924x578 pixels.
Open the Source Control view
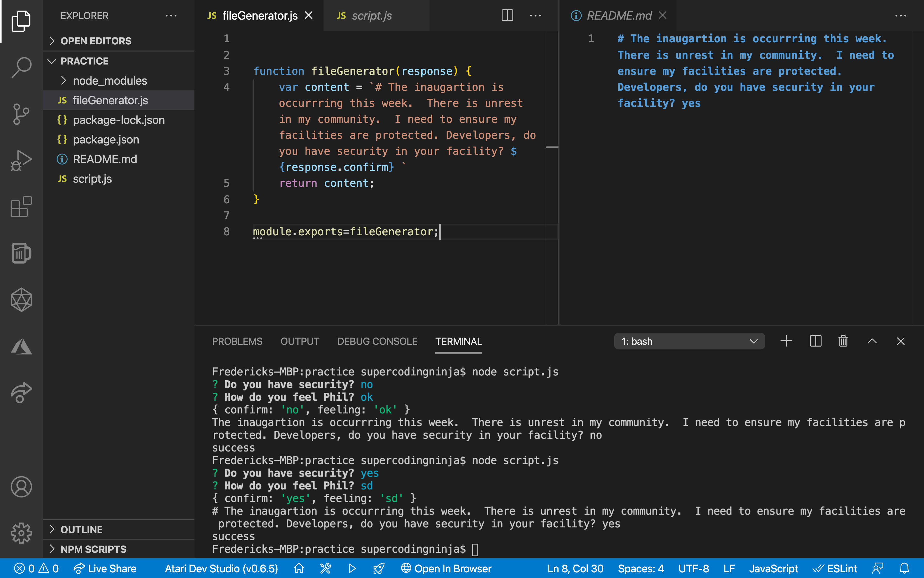(21, 114)
